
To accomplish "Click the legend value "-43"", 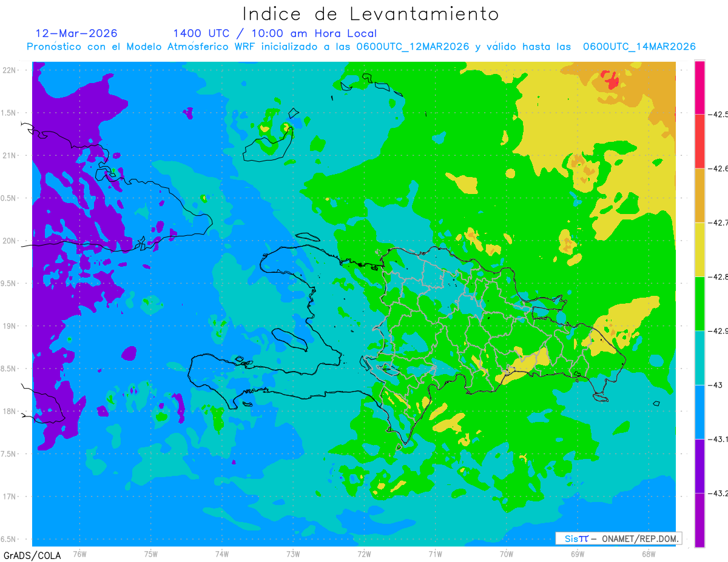I will (714, 385).
